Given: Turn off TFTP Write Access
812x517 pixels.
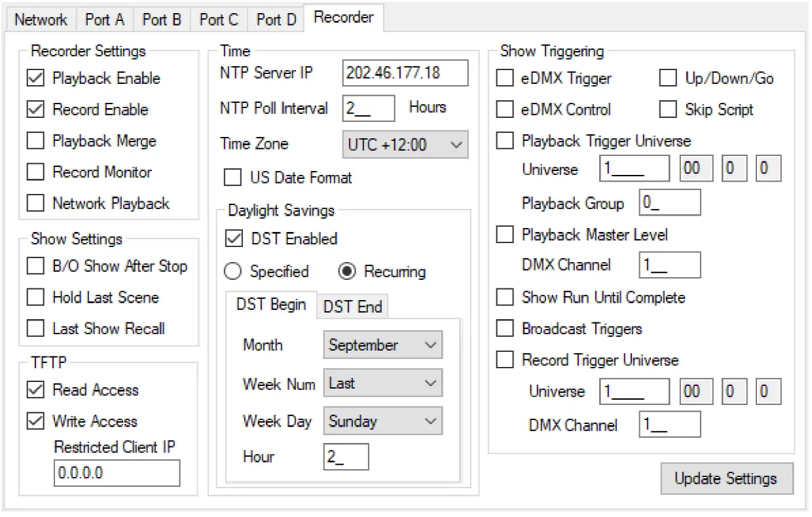Looking at the screenshot, I should 35,421.
